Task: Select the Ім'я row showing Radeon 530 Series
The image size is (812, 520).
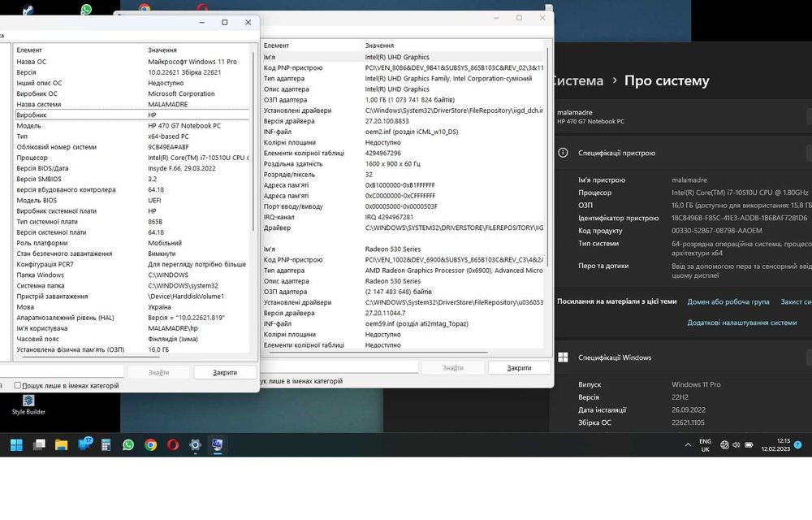Action: 403,249
